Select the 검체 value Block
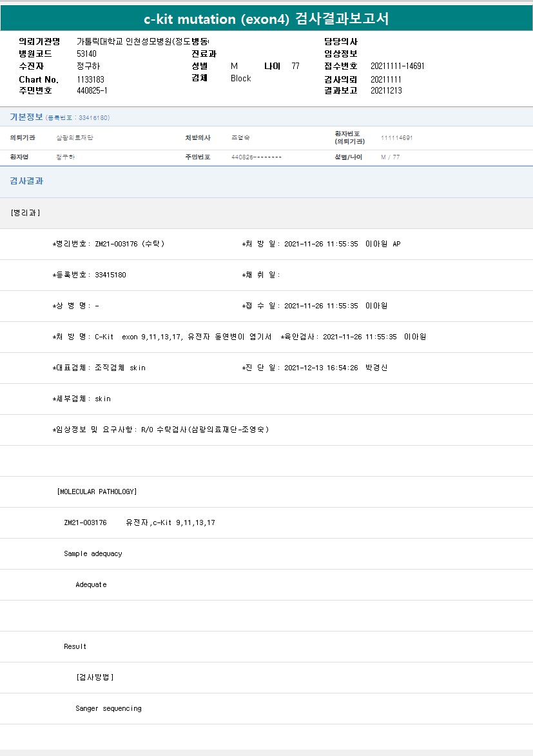 [x=240, y=79]
